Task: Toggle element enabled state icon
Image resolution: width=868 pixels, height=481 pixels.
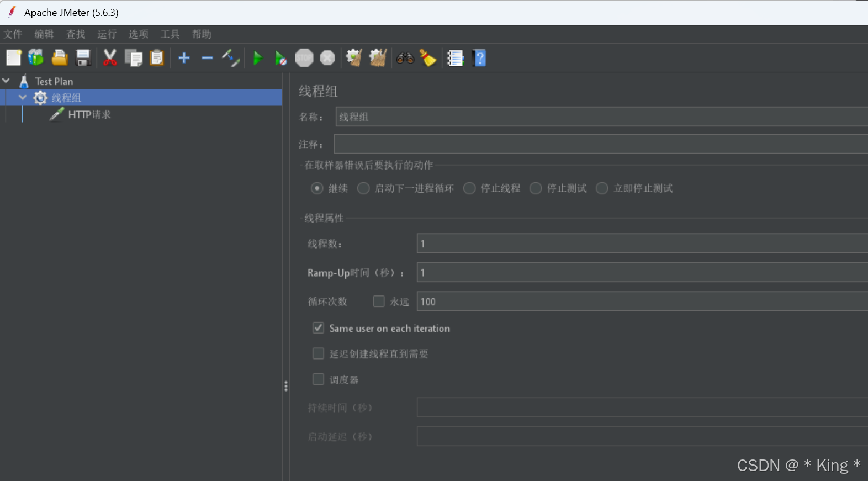Action: pos(230,57)
